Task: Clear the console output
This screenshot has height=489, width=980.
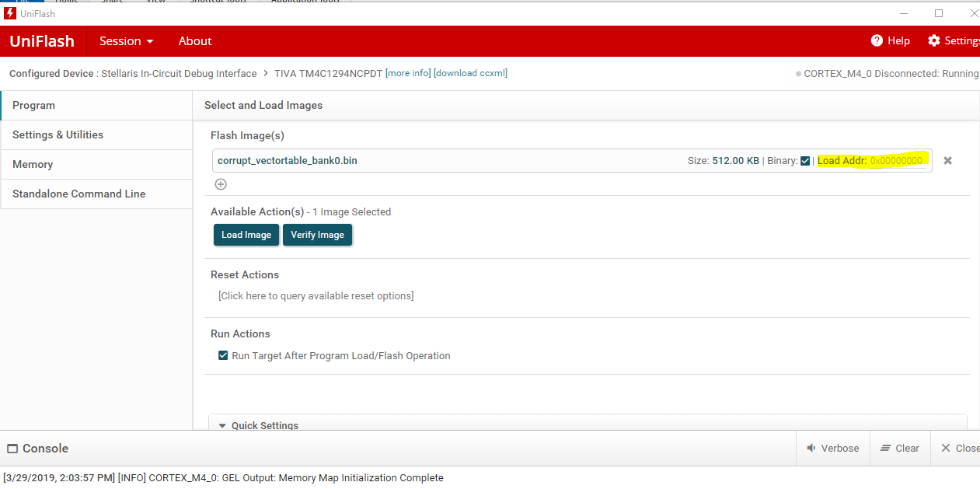Action: click(x=899, y=449)
